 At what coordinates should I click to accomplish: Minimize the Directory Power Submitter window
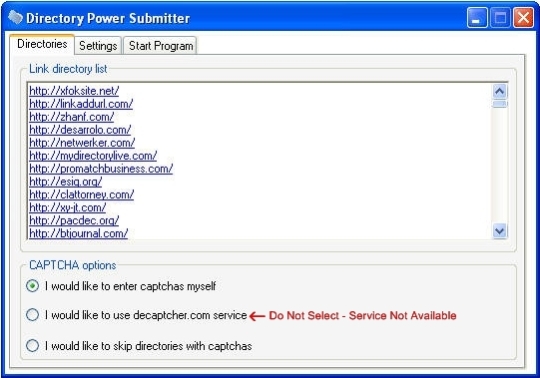tap(477, 17)
